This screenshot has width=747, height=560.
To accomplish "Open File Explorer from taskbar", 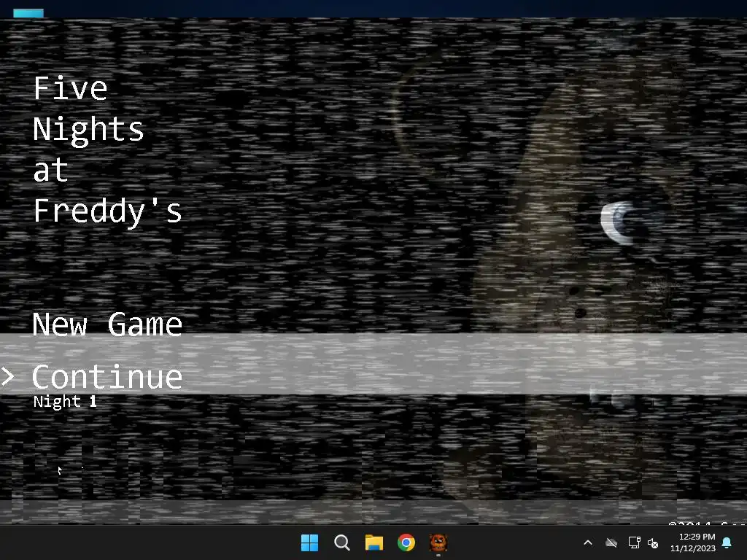I will coord(374,542).
